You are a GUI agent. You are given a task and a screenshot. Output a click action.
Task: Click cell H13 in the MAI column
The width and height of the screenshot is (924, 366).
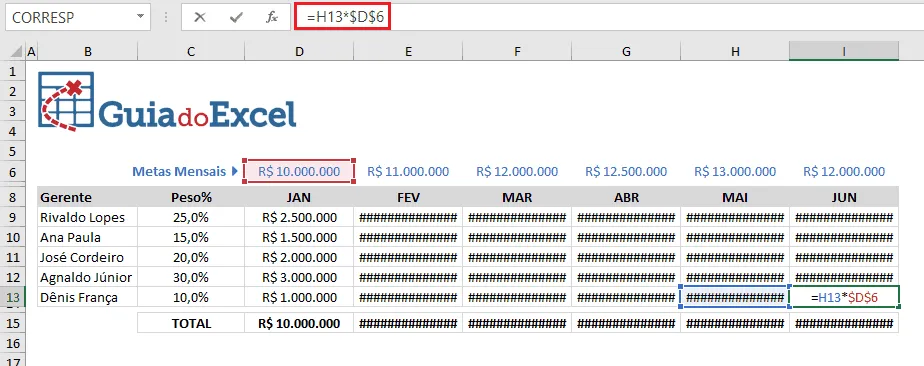[735, 297]
